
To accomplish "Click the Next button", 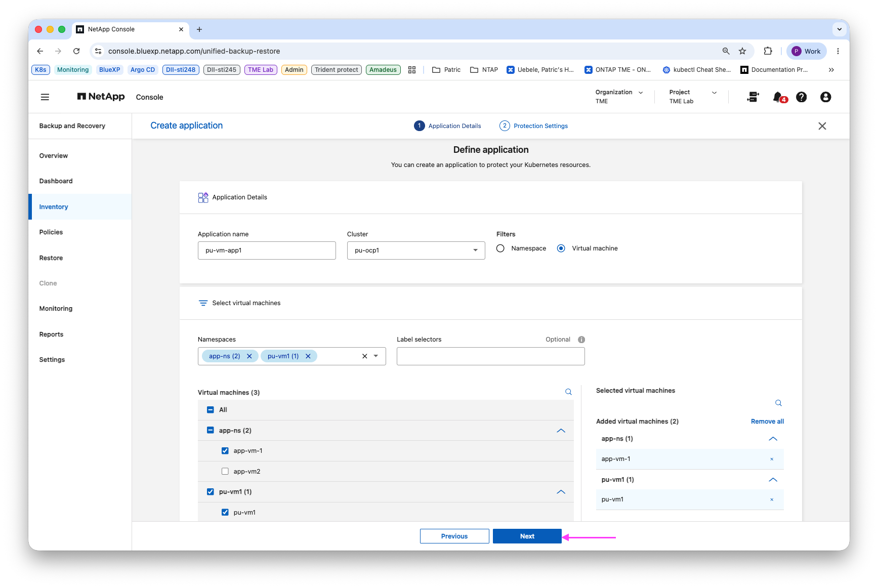I will [527, 536].
